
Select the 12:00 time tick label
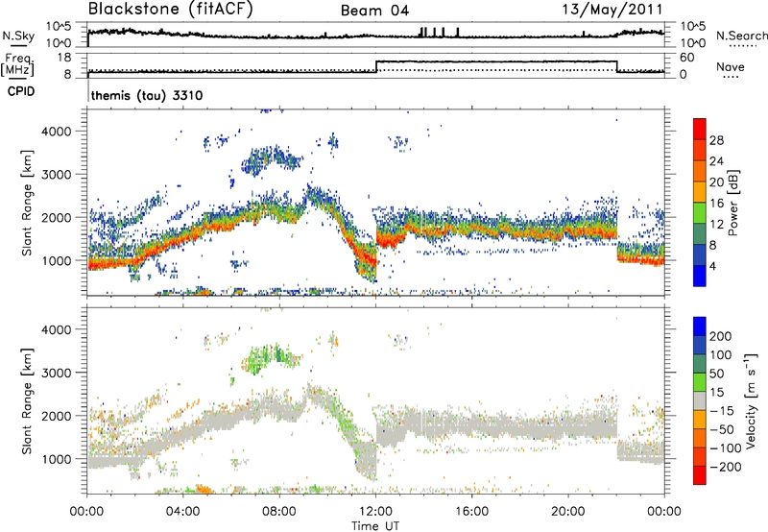[x=375, y=512]
